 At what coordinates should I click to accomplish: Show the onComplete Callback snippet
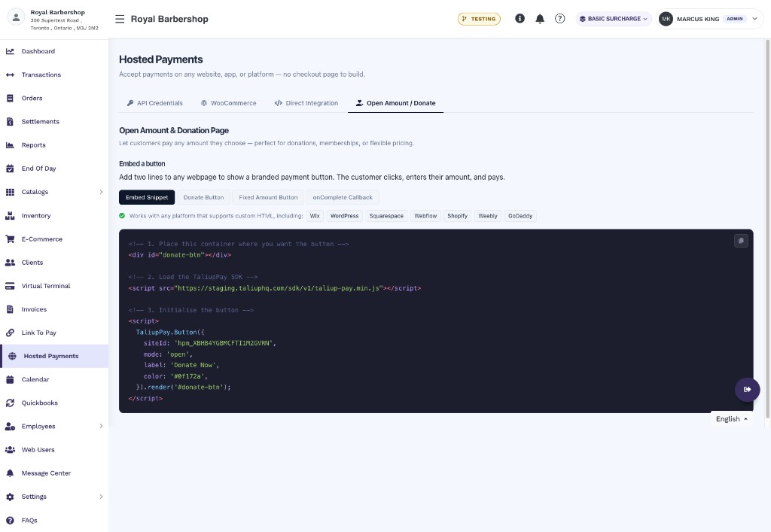click(x=343, y=197)
